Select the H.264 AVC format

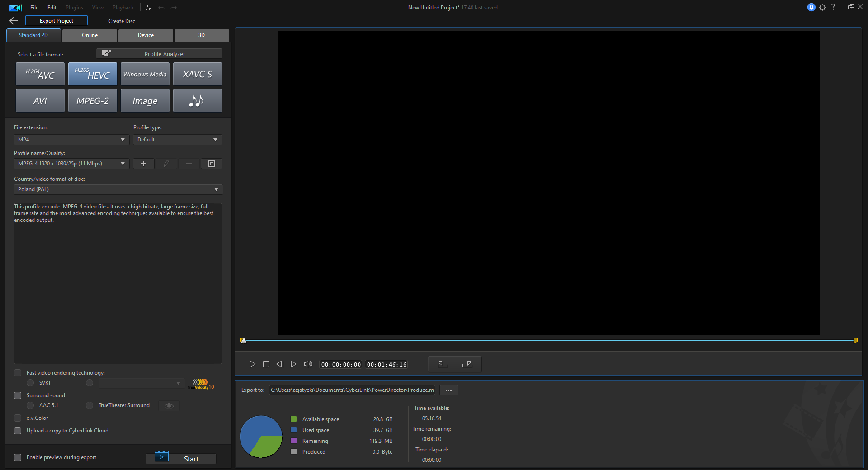pos(40,74)
